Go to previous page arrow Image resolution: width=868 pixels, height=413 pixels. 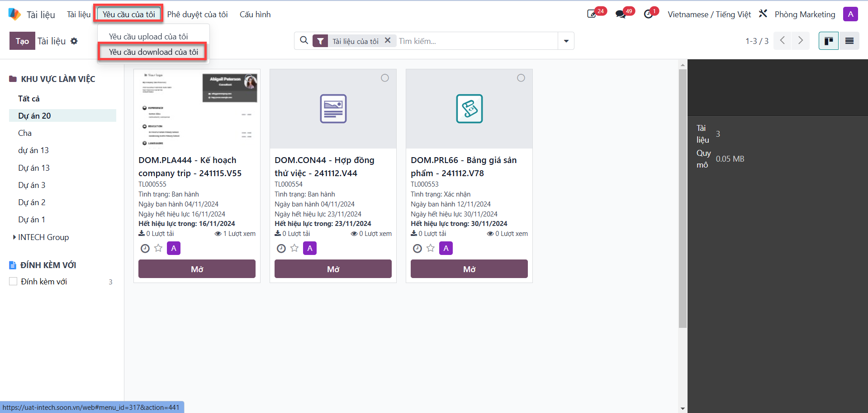click(783, 41)
